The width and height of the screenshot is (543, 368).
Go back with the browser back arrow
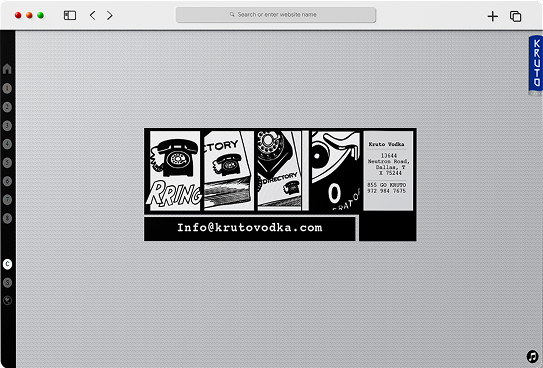click(92, 15)
